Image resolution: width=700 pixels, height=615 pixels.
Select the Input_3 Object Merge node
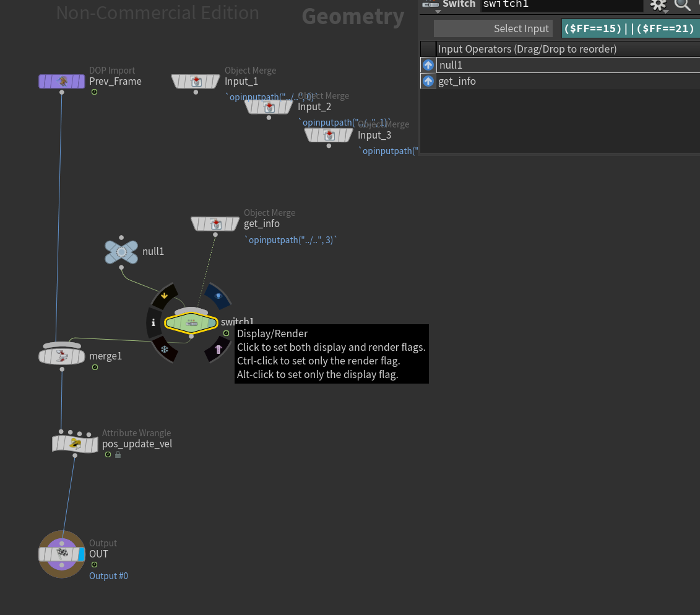click(329, 135)
